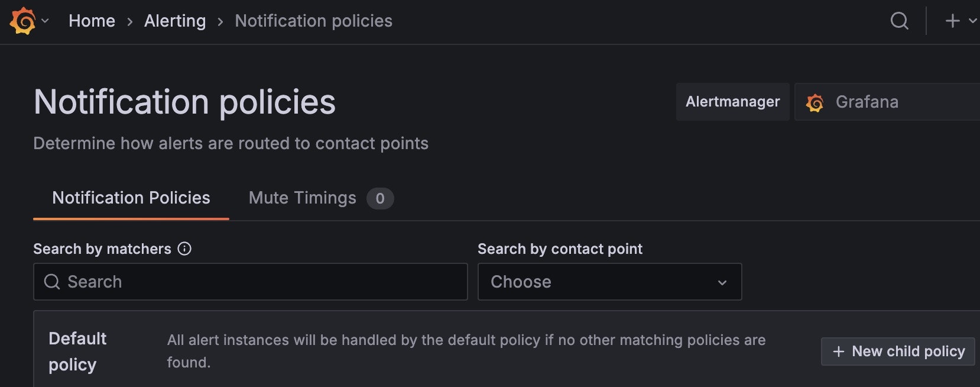Click the chevron inside the Choose selector
980x387 pixels.
point(722,282)
